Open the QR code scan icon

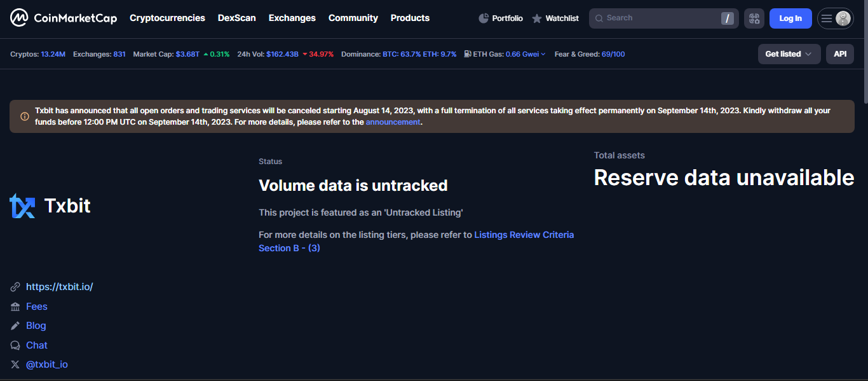[754, 18]
